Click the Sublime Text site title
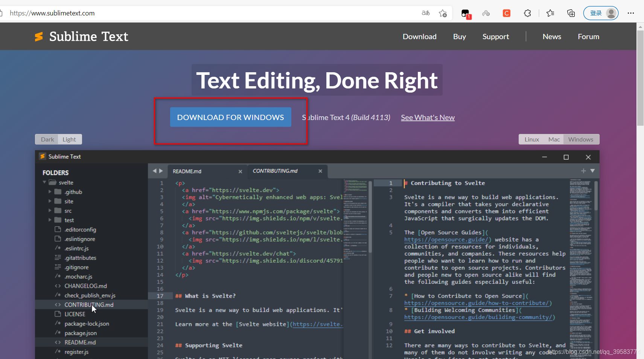Image resolution: width=644 pixels, height=359 pixels. tap(89, 37)
